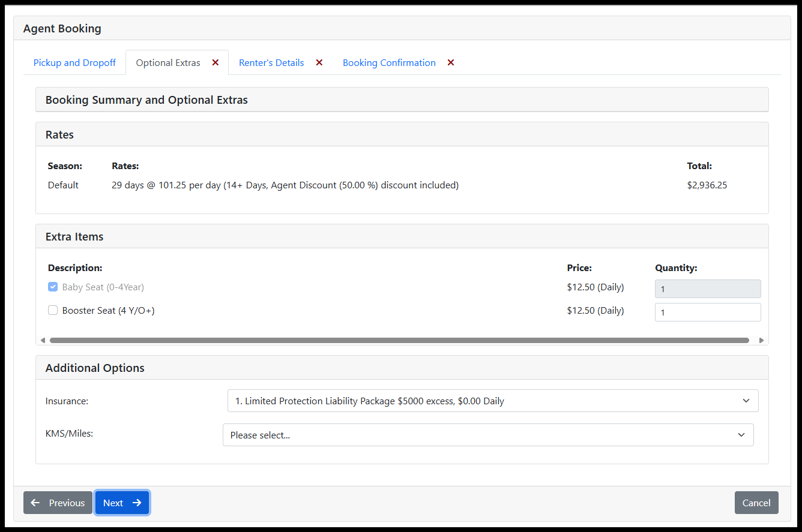Select the Optional Extras tab

(x=168, y=62)
